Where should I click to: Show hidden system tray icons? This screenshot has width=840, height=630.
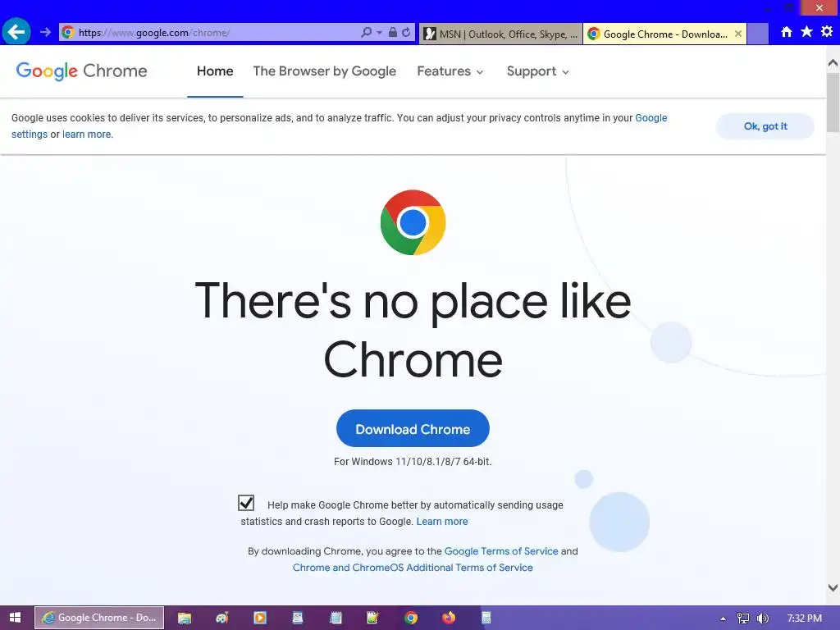pyautogui.click(x=723, y=619)
